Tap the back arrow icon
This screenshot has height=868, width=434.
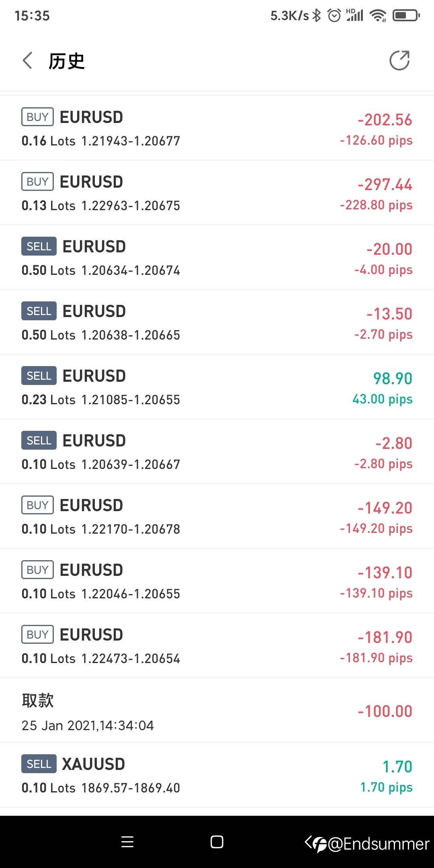coord(27,61)
